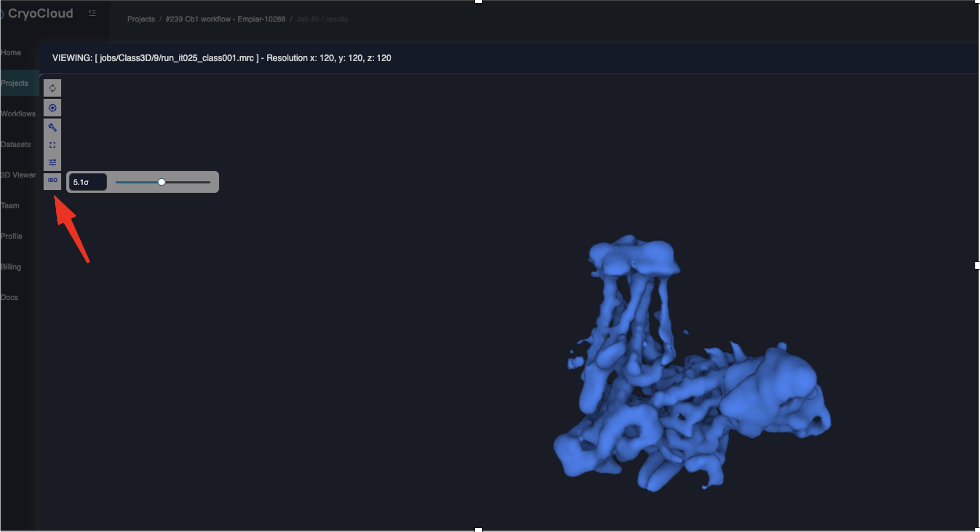This screenshot has height=532, width=980.
Task: Open Workflows in sidebar
Action: (18, 114)
